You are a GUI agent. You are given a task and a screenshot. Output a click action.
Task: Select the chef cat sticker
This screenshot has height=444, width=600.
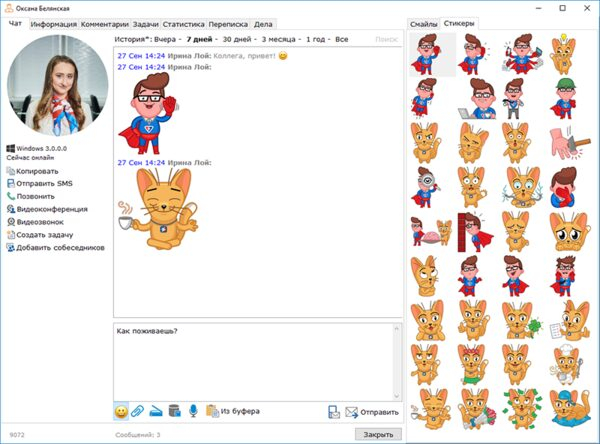[566, 364]
